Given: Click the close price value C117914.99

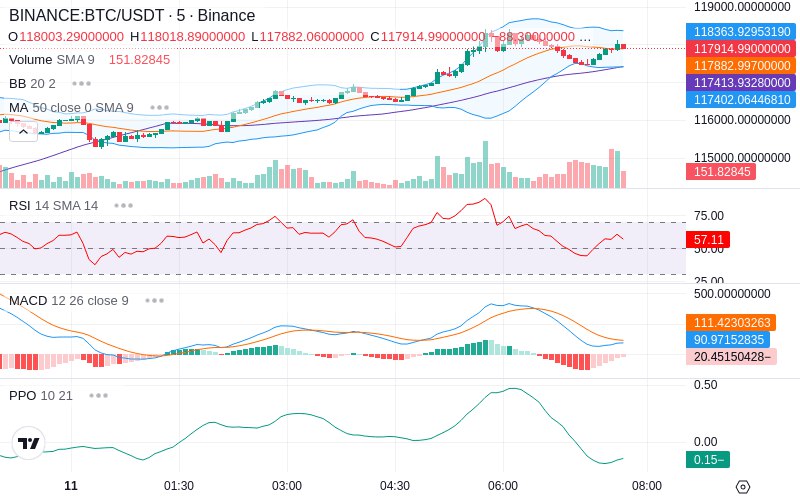Looking at the screenshot, I should tap(428, 37).
